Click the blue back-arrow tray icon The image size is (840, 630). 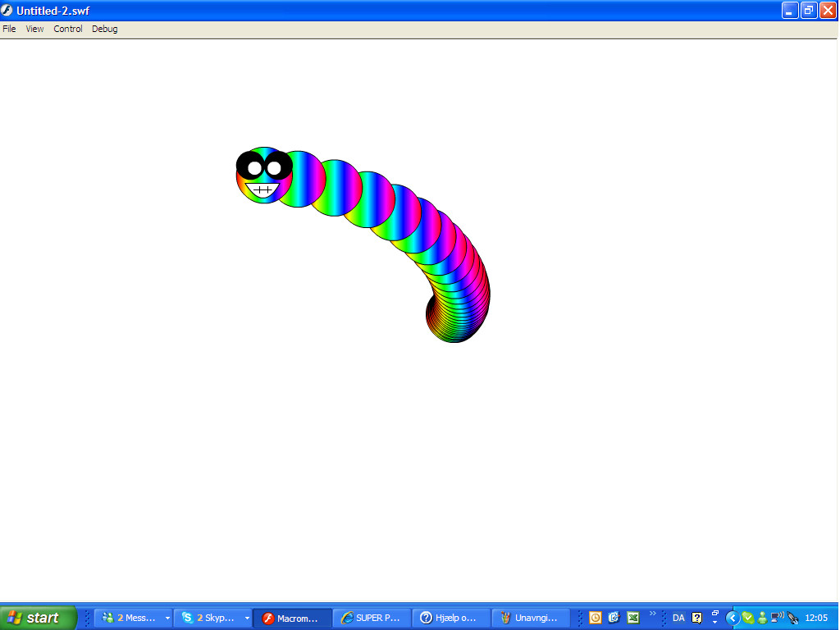pyautogui.click(x=732, y=617)
